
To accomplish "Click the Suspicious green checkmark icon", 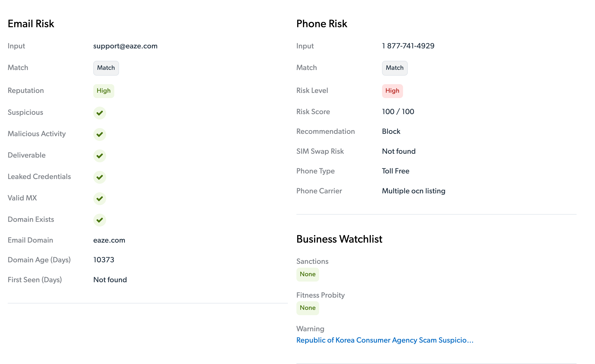I will pos(100,113).
